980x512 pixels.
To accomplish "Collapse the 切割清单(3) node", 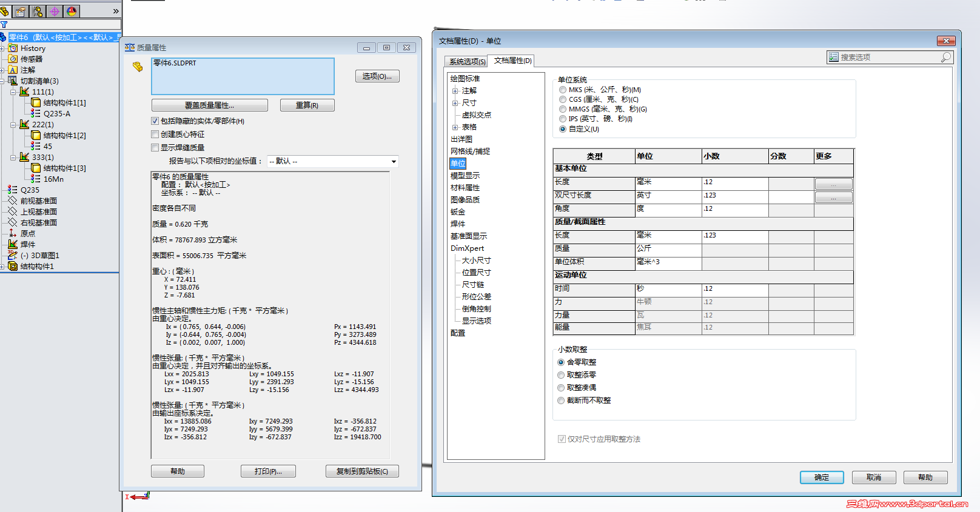I will click(x=2, y=81).
